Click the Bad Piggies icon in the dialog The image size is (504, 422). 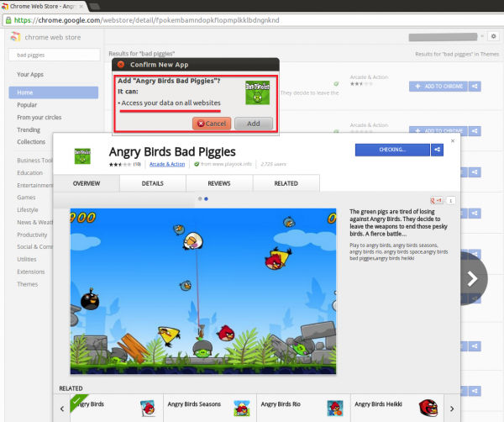click(x=257, y=92)
